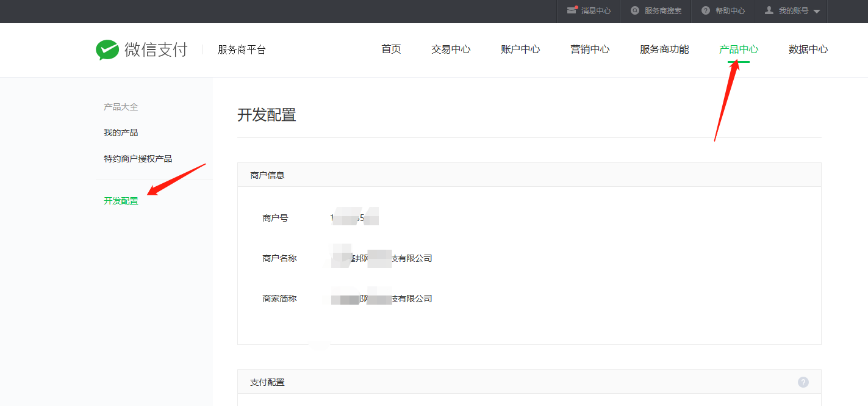Click the WeChat Pay green logo icon
868x406 pixels.
[107, 50]
